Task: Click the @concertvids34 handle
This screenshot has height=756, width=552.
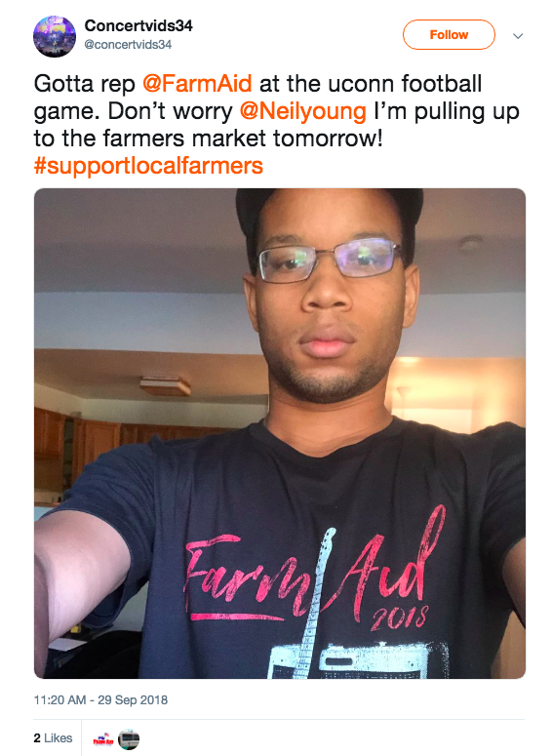Action: tap(128, 44)
